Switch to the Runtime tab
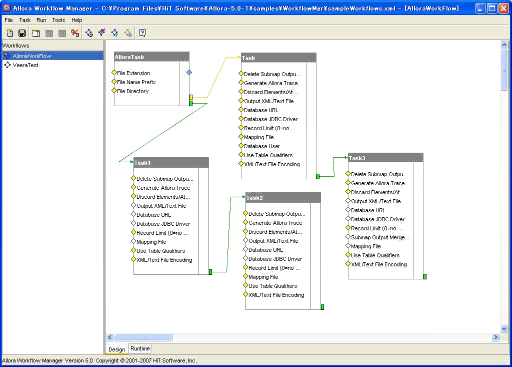 [x=140, y=348]
